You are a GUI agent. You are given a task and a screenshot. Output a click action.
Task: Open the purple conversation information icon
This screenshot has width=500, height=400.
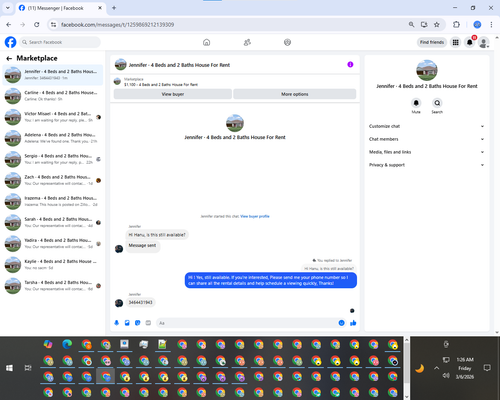350,65
